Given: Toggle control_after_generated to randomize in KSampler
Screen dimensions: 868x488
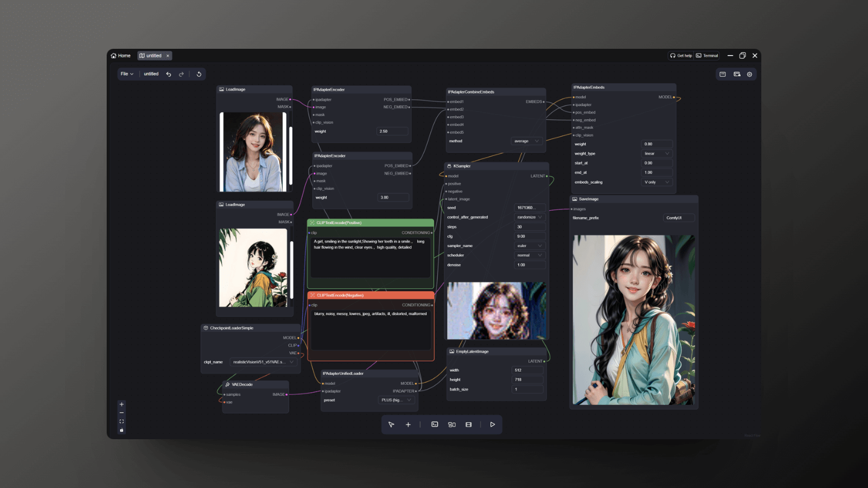Looking at the screenshot, I should 529,217.
